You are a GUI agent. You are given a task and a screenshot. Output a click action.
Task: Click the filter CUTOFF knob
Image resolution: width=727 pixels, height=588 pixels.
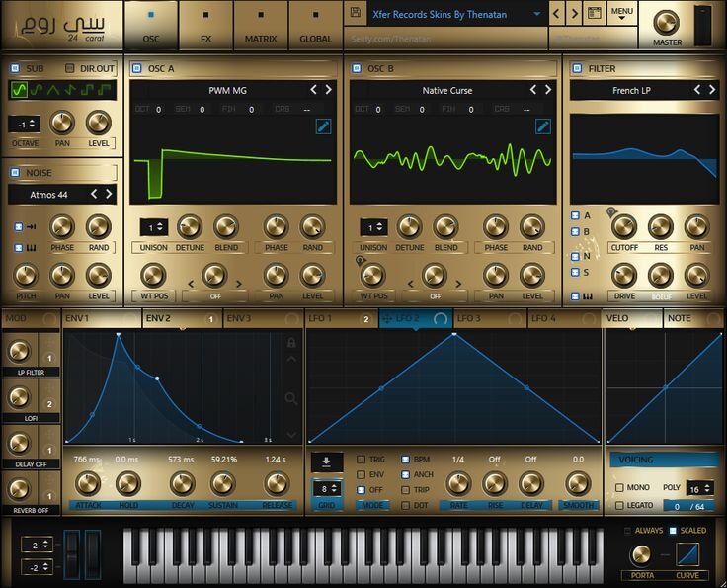coord(624,227)
